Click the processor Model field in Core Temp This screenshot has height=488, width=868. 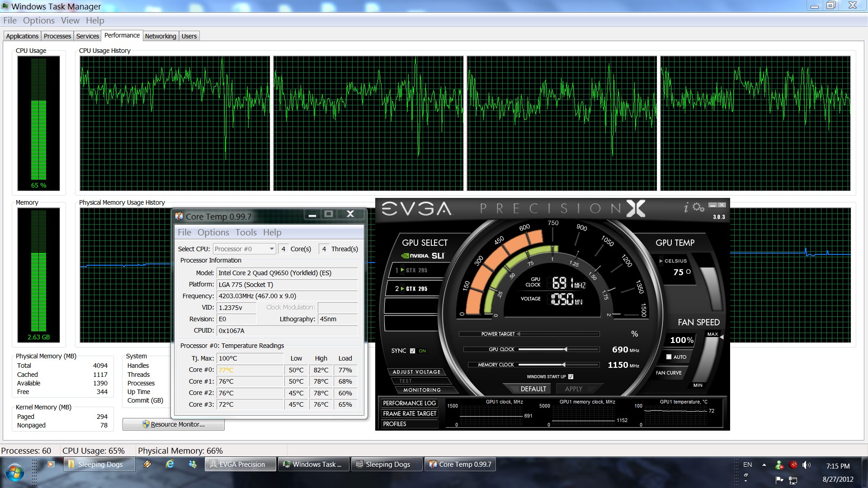287,273
